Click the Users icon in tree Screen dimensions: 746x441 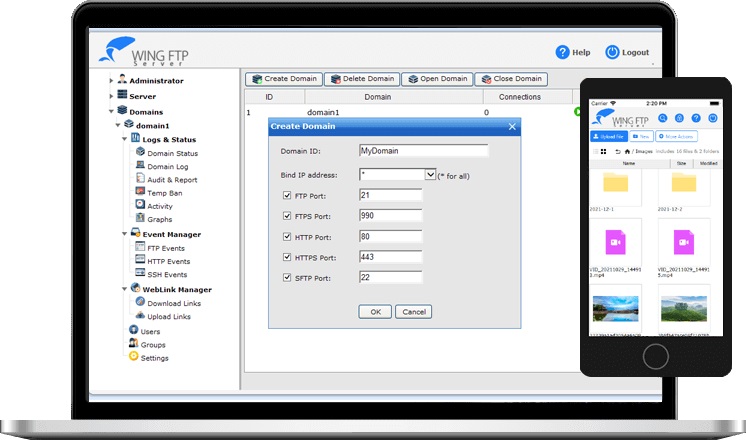(x=134, y=329)
